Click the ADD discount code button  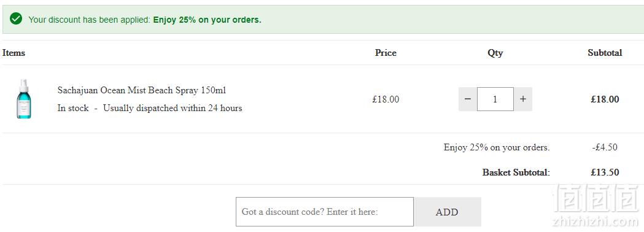point(447,212)
